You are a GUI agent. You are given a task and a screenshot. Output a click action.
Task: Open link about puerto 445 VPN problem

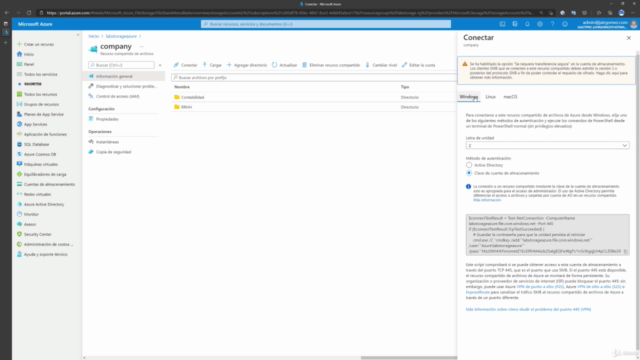528,309
